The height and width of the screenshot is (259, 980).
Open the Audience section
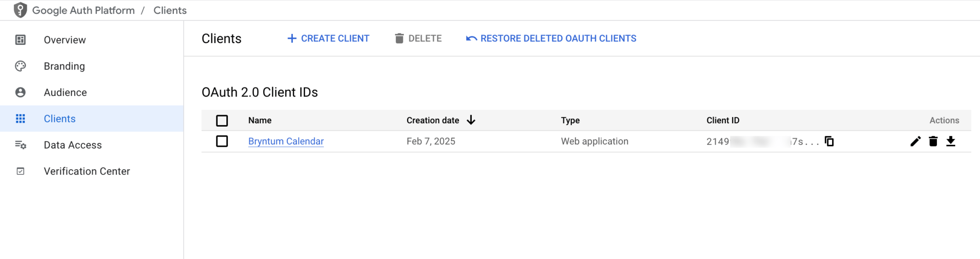pos(92,92)
